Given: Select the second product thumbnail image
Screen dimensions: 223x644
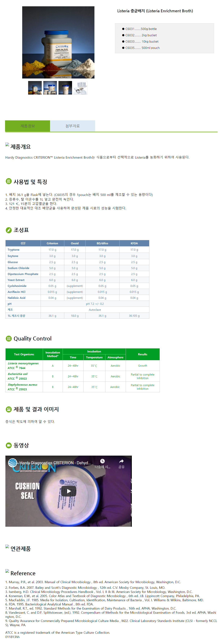Looking at the screenshot, I should coord(50,88).
